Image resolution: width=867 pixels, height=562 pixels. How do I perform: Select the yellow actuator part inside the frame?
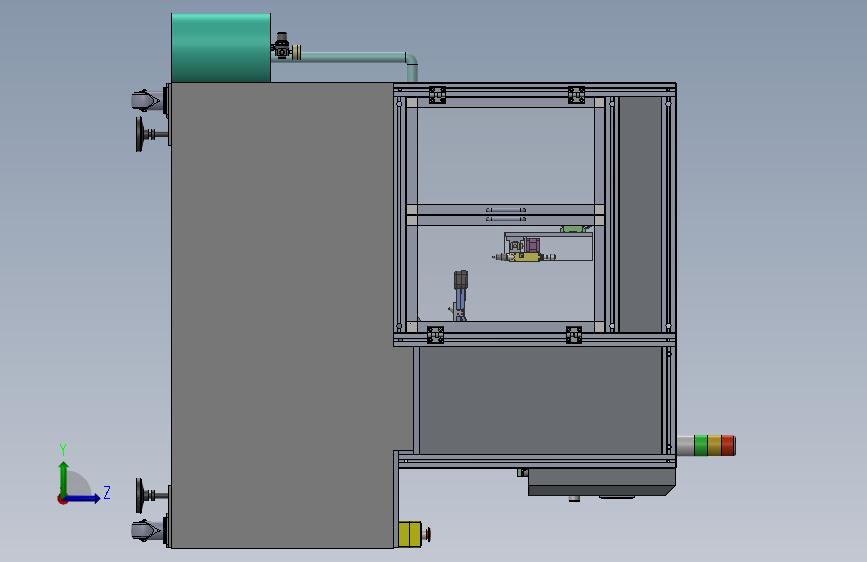click(524, 257)
